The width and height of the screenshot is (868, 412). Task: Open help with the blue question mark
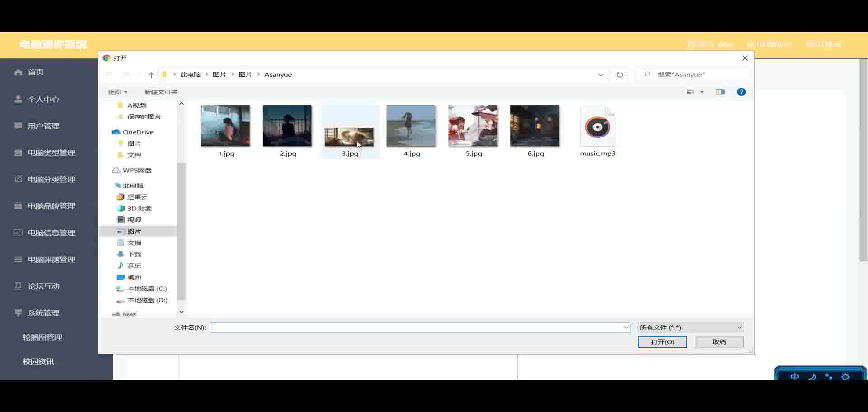[741, 92]
